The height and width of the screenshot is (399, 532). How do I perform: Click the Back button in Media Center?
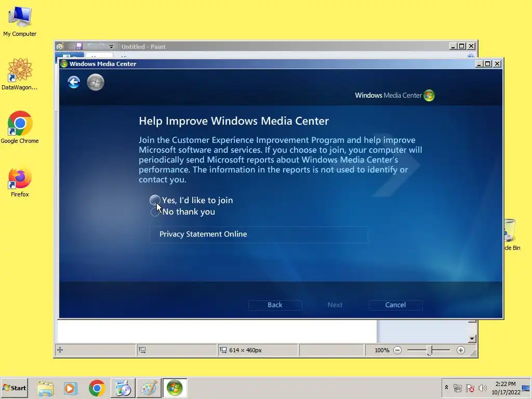click(275, 305)
